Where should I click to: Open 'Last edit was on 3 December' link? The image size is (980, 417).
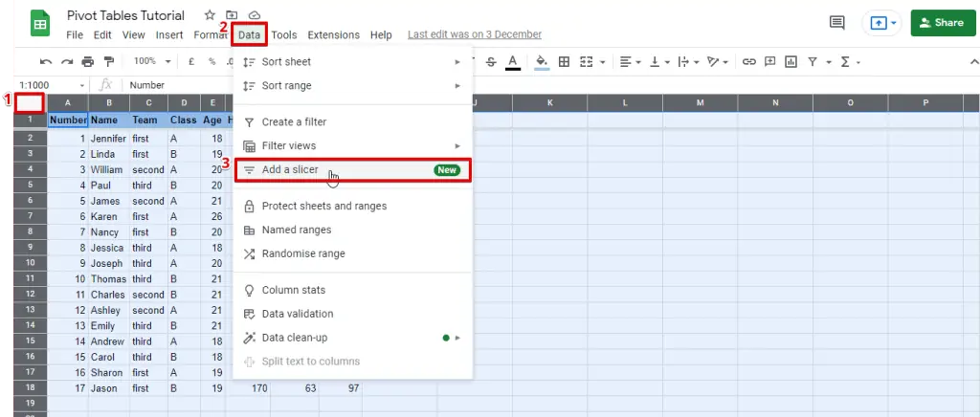[x=475, y=35]
